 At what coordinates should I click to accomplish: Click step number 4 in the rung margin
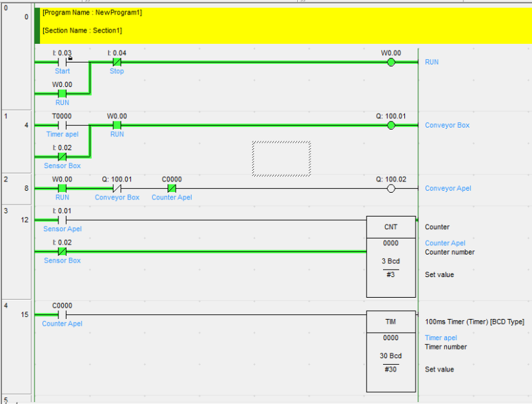27,125
